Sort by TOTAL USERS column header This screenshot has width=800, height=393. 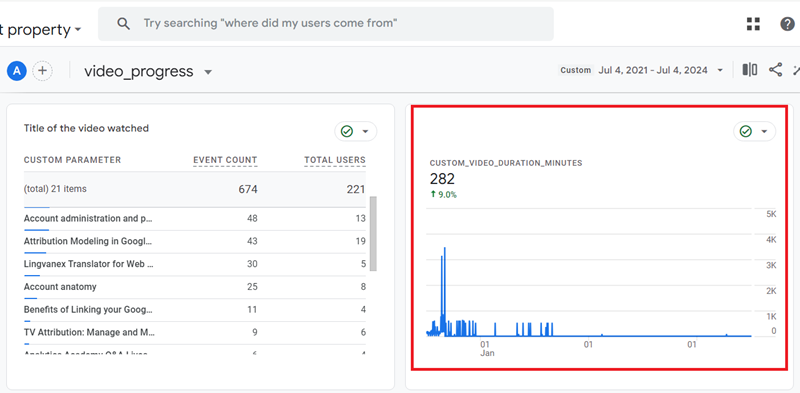pyautogui.click(x=335, y=160)
